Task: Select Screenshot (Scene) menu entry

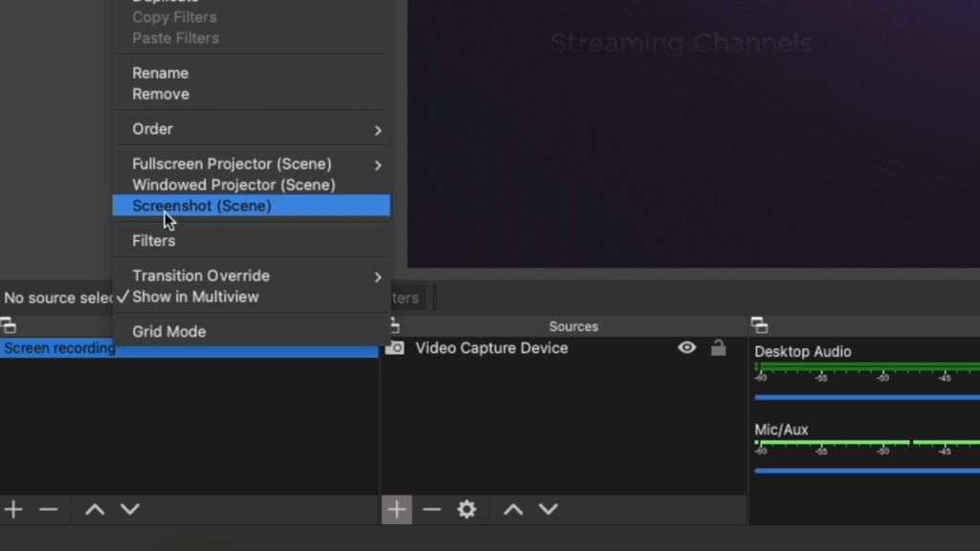Action: click(x=252, y=206)
